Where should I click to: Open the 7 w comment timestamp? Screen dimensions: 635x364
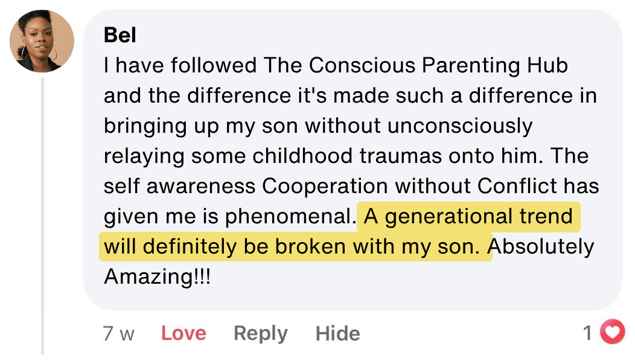click(x=118, y=334)
